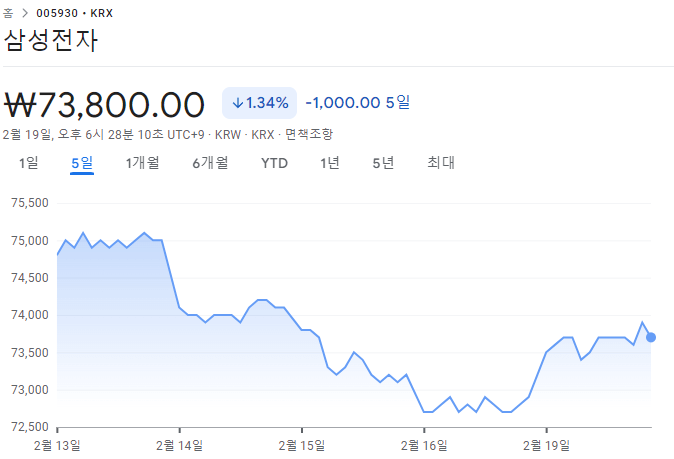The image size is (674, 459).
Task: Click the breadcrumb chevron after 홈
Action: (25, 13)
